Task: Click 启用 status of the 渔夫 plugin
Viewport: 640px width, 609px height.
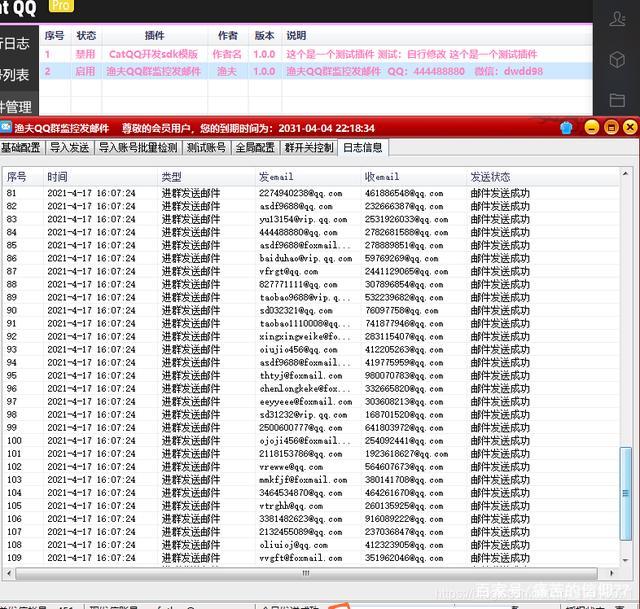Action: point(86,71)
